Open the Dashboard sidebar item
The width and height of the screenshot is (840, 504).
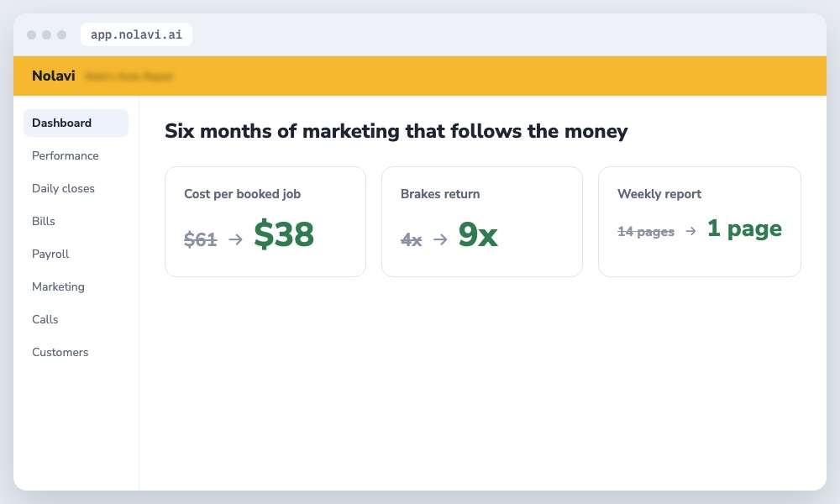click(76, 123)
